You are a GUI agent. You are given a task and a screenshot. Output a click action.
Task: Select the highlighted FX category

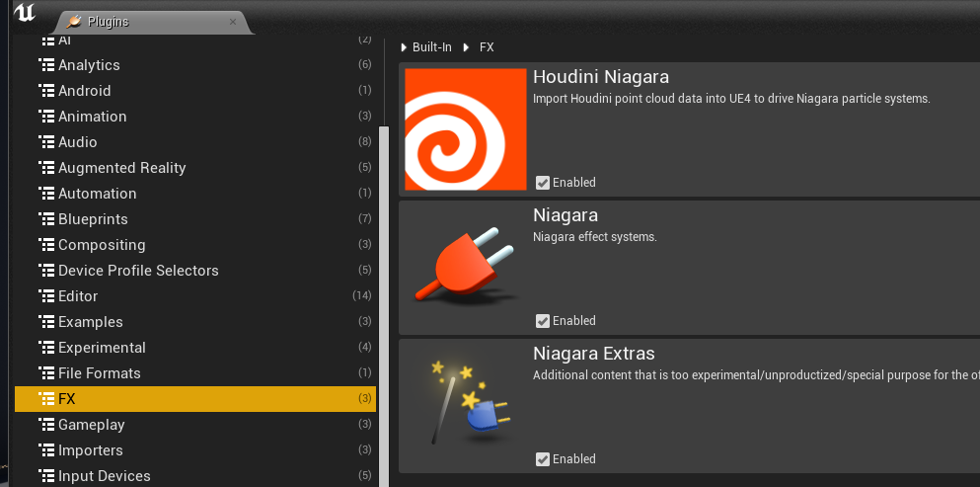[195, 399]
